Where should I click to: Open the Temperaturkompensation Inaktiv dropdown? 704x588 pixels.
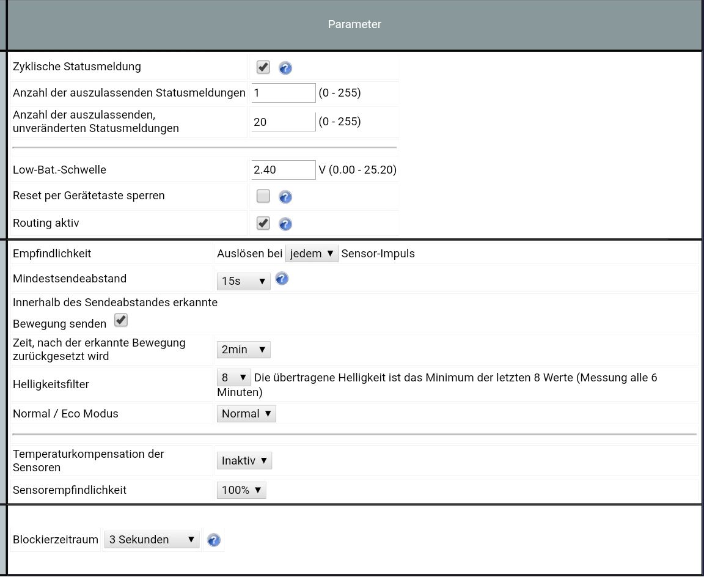244,460
